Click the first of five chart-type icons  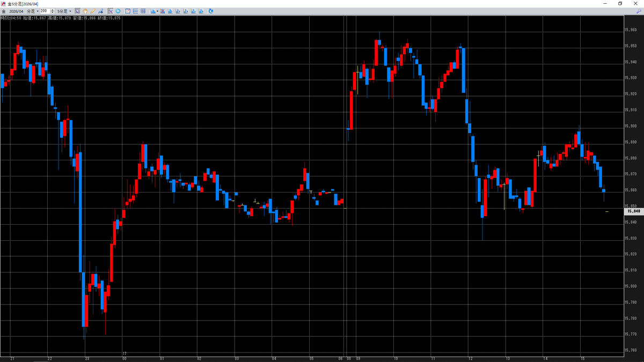point(170,11)
